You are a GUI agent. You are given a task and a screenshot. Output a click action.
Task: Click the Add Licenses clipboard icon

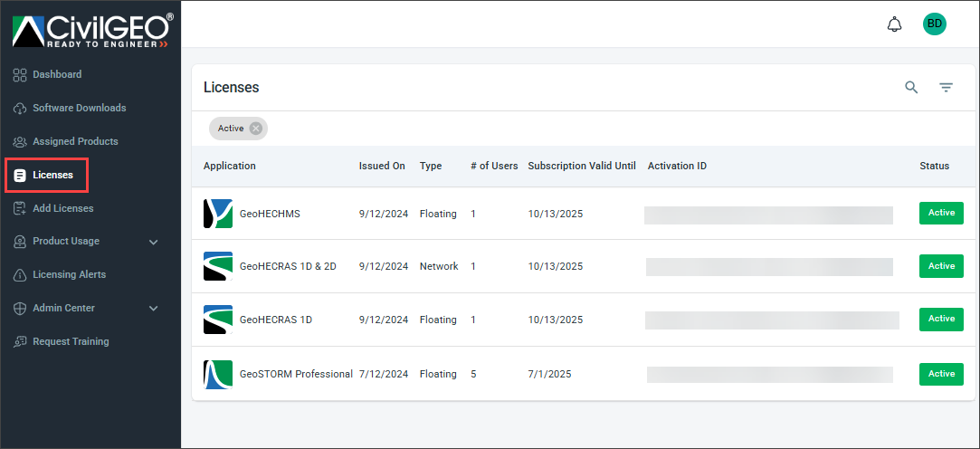point(20,208)
